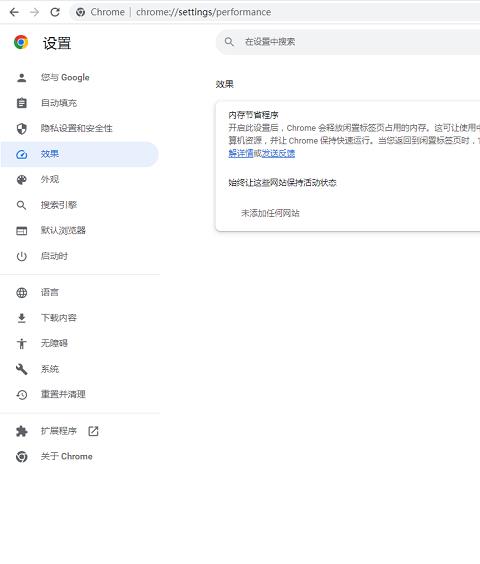
Task: Go to 隐私设置和安全性 section
Action: point(80,128)
